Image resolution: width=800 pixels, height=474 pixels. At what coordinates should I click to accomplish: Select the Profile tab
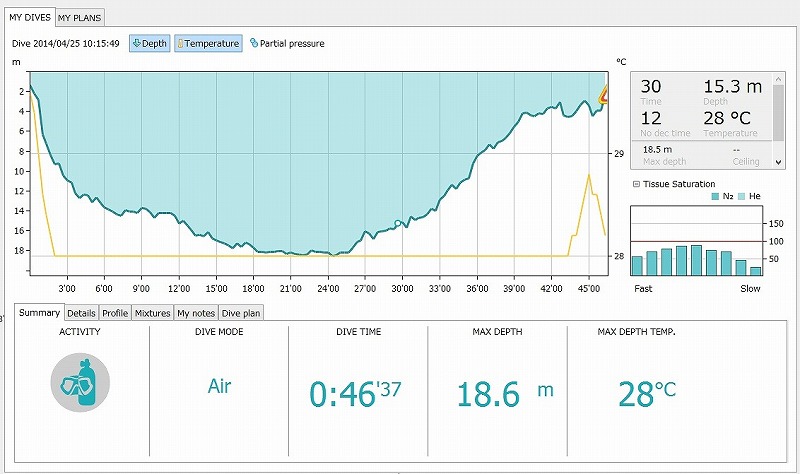point(115,313)
